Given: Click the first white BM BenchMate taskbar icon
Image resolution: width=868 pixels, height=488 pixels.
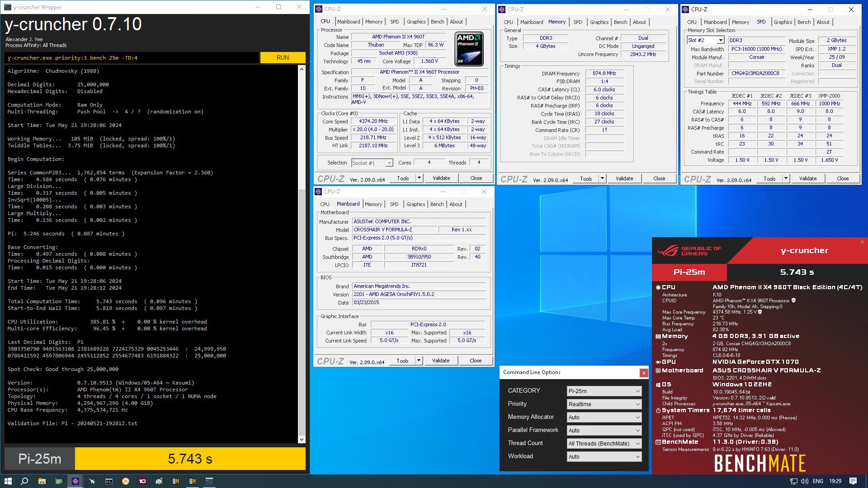Looking at the screenshot, I should 176,481.
